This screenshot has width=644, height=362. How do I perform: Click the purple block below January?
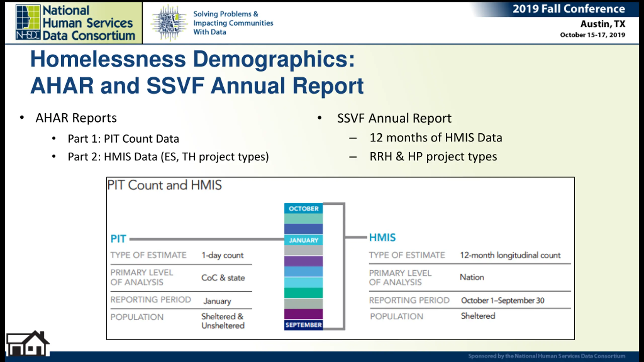click(x=303, y=261)
